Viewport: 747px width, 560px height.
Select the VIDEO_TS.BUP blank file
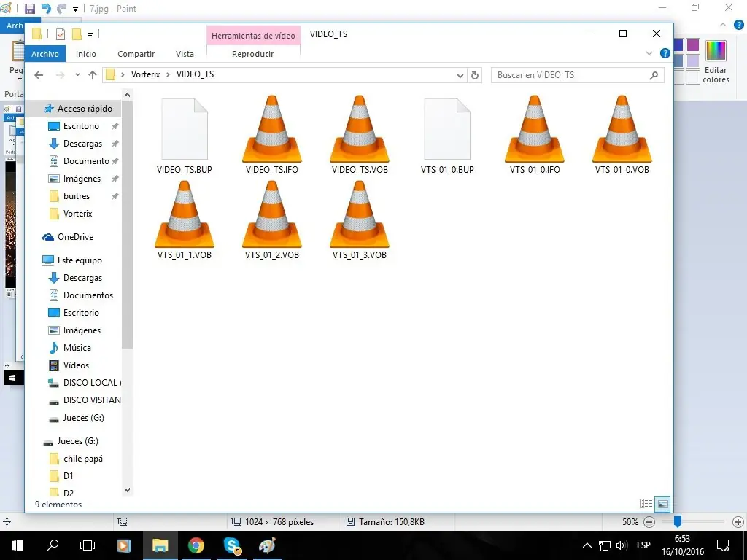[x=185, y=135]
